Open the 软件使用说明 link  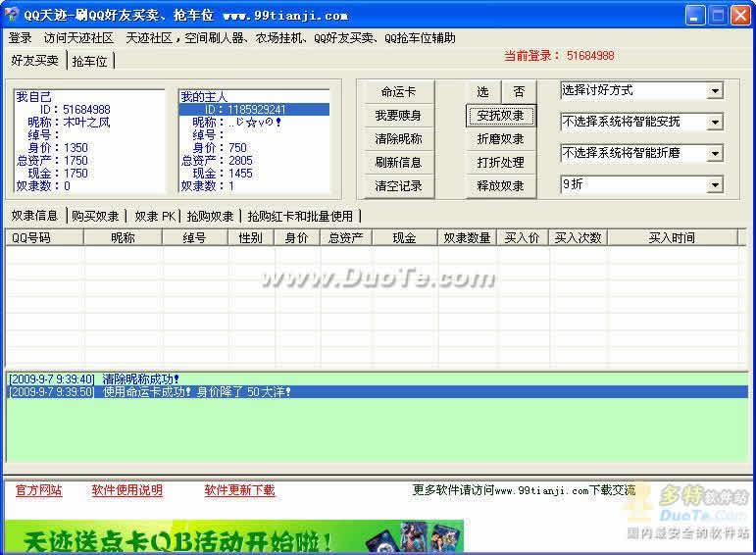[x=127, y=490]
